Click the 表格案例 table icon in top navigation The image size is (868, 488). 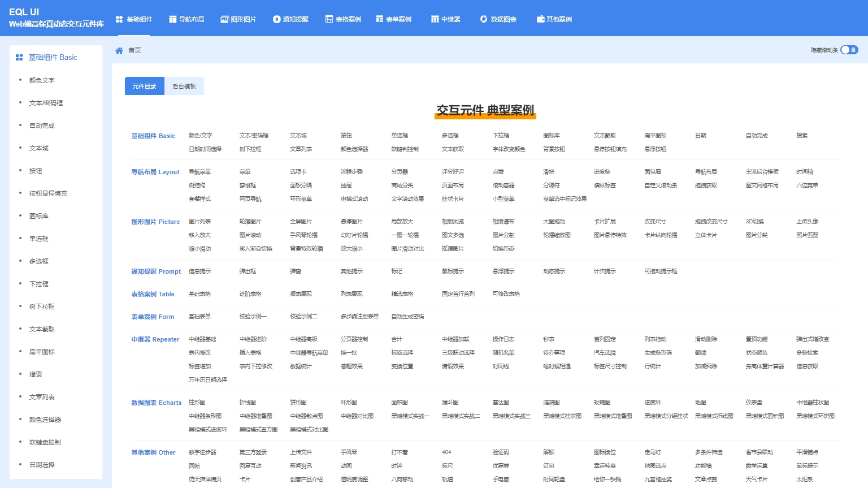click(x=329, y=19)
